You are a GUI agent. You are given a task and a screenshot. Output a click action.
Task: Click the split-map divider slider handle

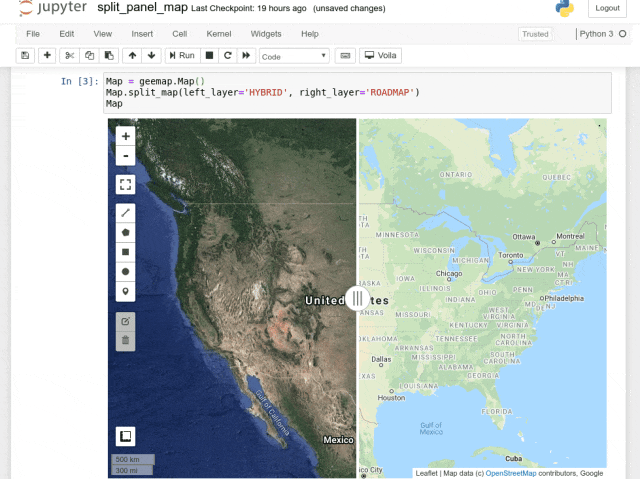357,298
